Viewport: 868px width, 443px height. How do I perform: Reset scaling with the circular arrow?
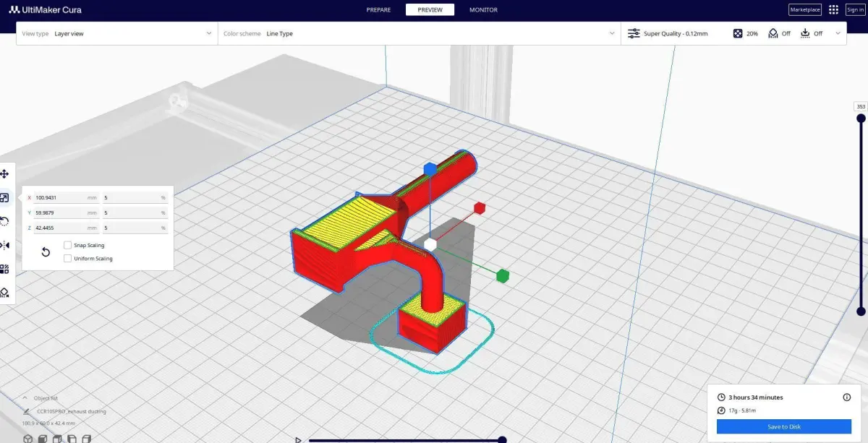46,251
